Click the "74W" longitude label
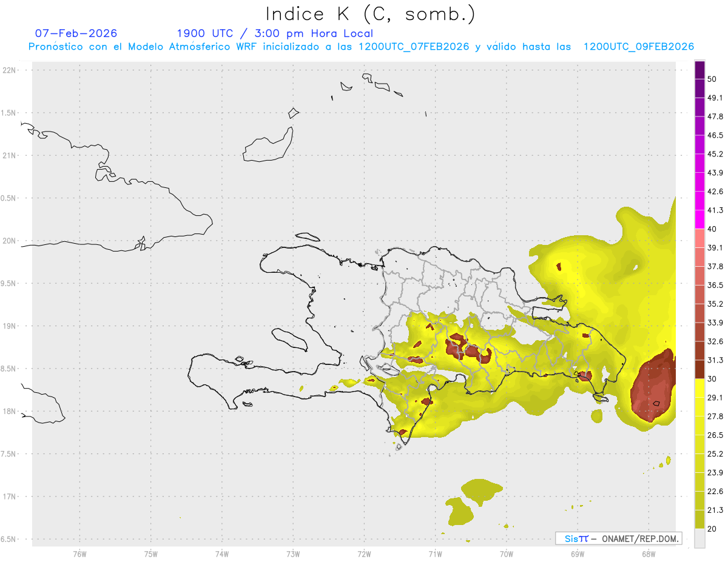The height and width of the screenshot is (562, 728). point(222,554)
